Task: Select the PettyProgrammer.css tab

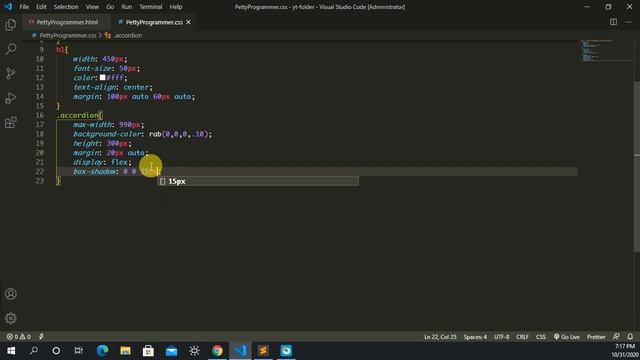Action: [154, 22]
